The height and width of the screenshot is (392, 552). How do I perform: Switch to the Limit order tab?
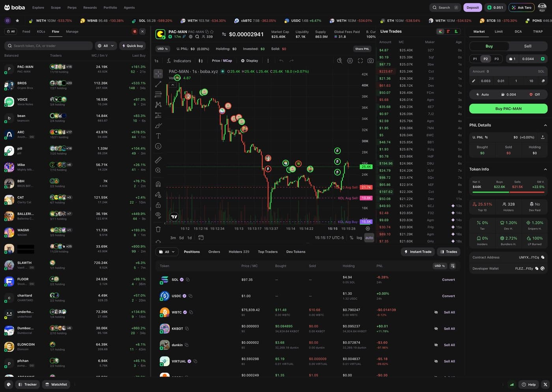click(498, 32)
